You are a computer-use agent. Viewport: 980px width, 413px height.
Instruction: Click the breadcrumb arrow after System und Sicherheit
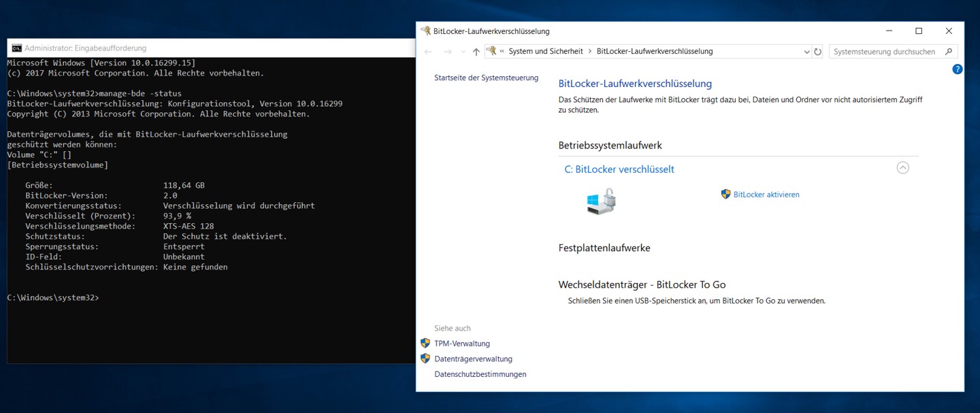click(590, 52)
